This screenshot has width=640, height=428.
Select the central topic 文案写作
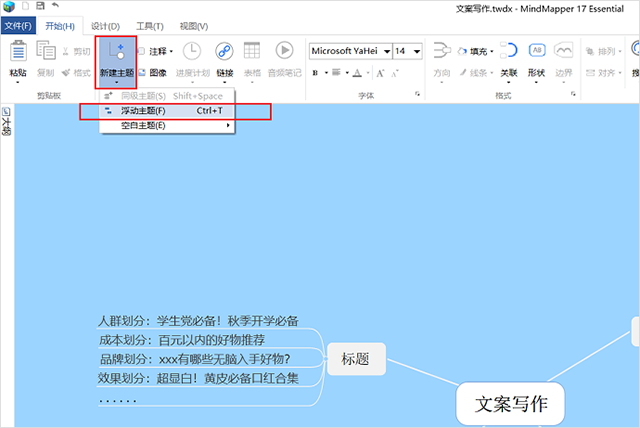coord(510,404)
